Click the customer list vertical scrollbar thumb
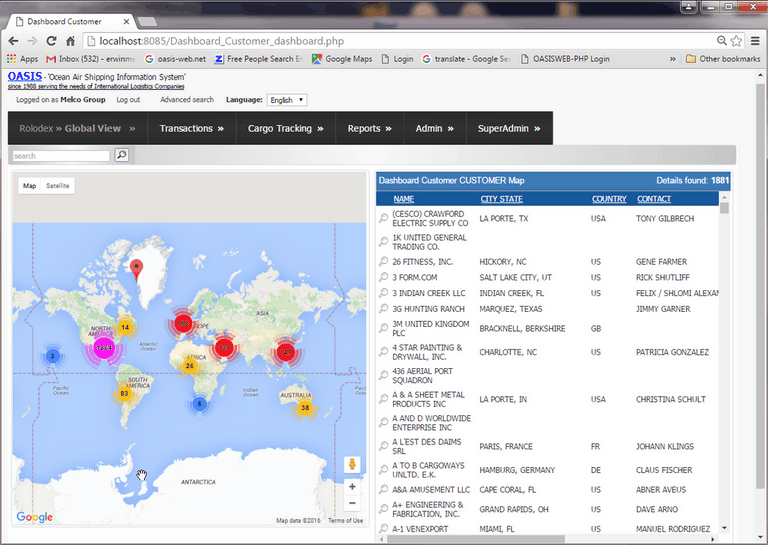 [724, 208]
